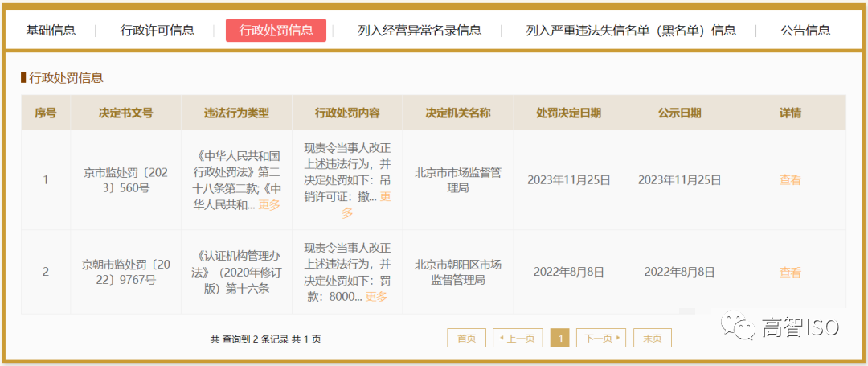
Task: Switch to 公告信息 tab
Action: (x=805, y=31)
